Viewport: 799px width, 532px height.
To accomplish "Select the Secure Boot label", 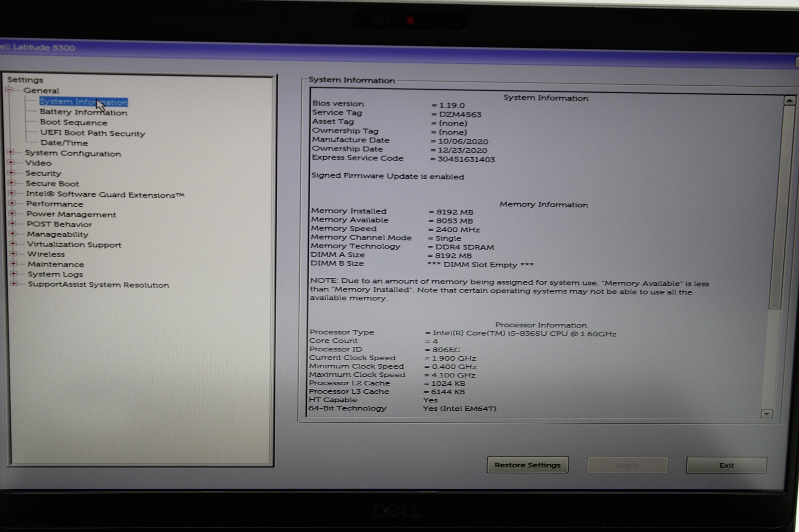I will coord(52,184).
